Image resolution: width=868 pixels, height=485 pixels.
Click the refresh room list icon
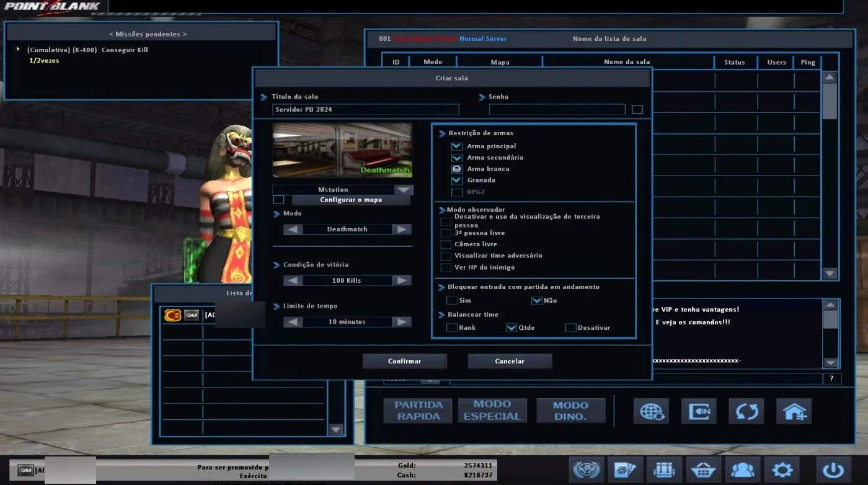click(x=746, y=411)
